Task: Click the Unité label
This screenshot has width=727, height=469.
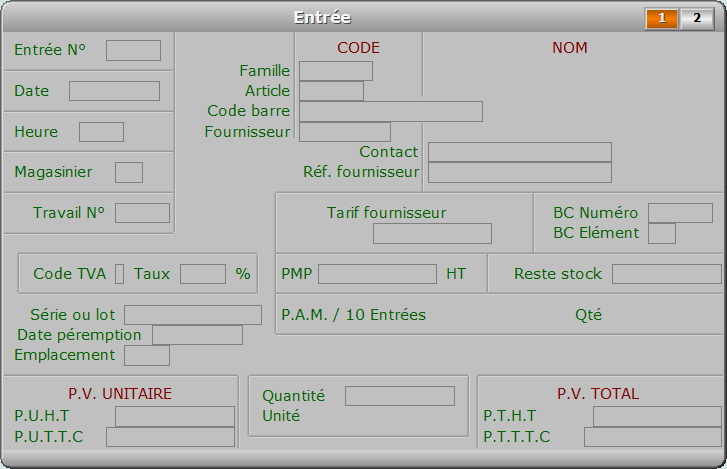Action: (281, 416)
